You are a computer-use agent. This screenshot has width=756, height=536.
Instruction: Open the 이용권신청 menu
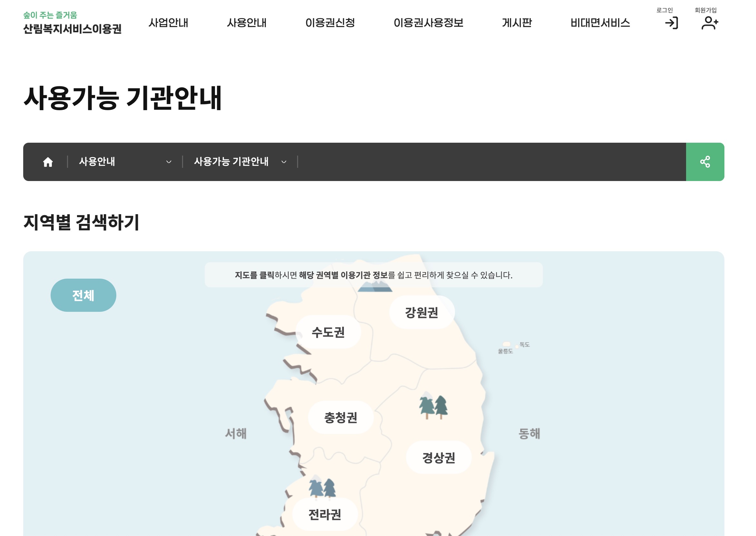tap(330, 23)
